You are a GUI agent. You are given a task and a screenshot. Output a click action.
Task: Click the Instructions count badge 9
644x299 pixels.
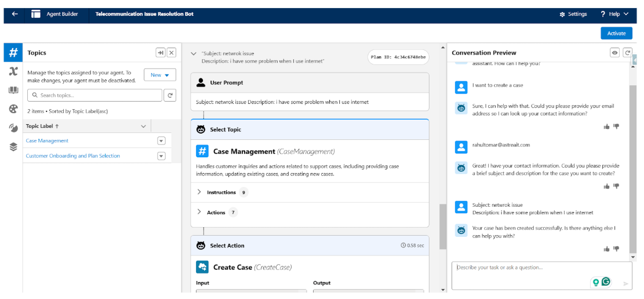click(x=244, y=193)
